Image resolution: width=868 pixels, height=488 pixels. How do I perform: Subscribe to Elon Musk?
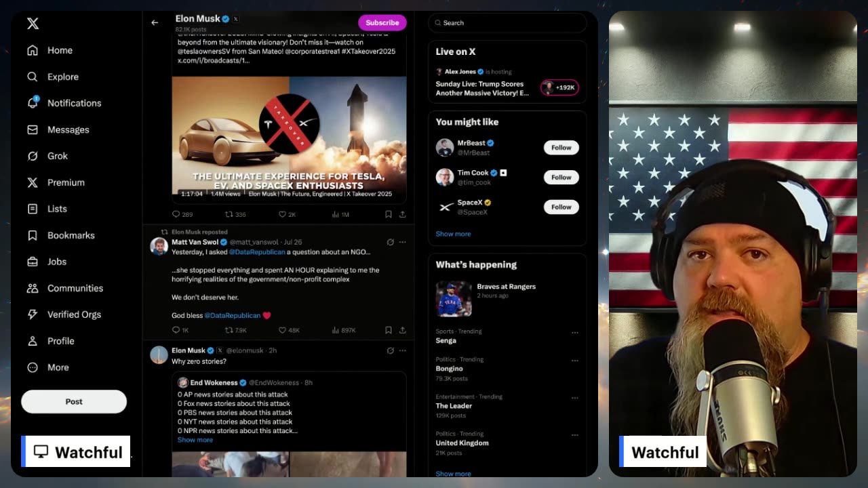(382, 22)
